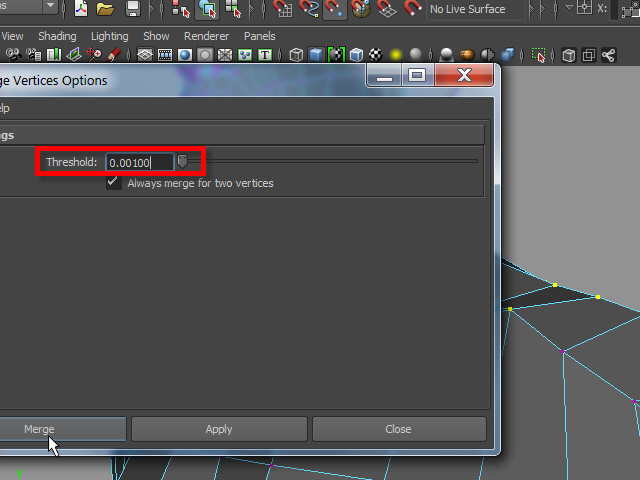Open the menu set dropdown arrow

point(50,6)
